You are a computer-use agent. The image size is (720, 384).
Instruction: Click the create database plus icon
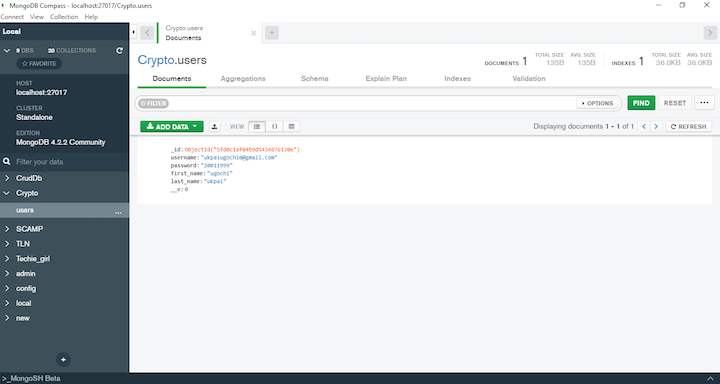tap(63, 360)
